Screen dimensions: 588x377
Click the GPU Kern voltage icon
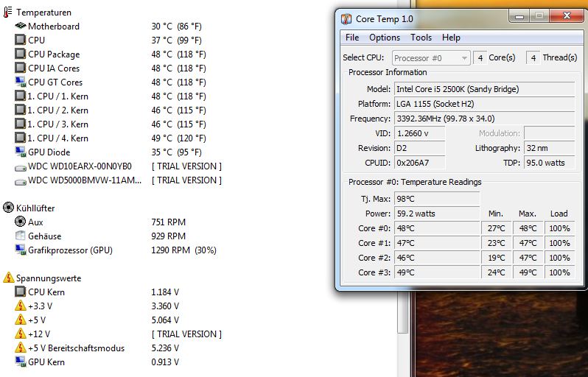20,362
